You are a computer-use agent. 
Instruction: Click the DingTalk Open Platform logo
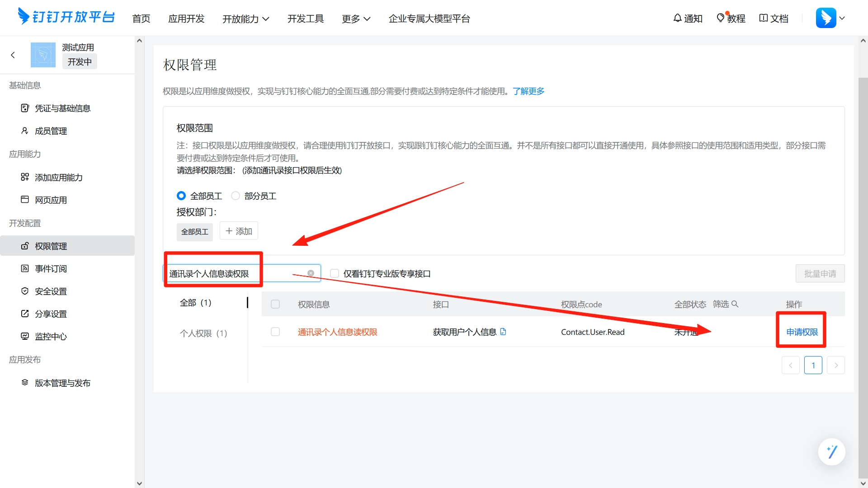[66, 17]
